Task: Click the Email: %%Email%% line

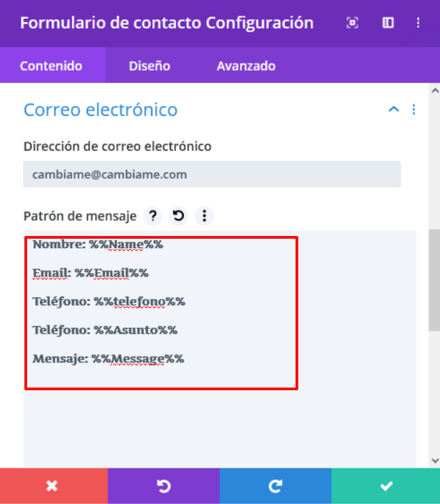Action: [90, 273]
